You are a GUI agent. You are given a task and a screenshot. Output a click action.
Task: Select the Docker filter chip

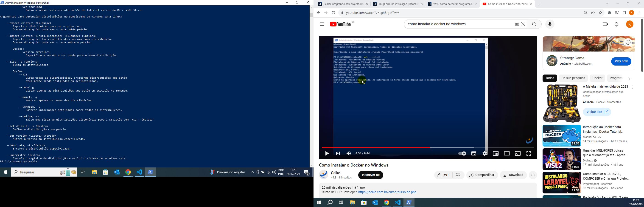click(597, 78)
